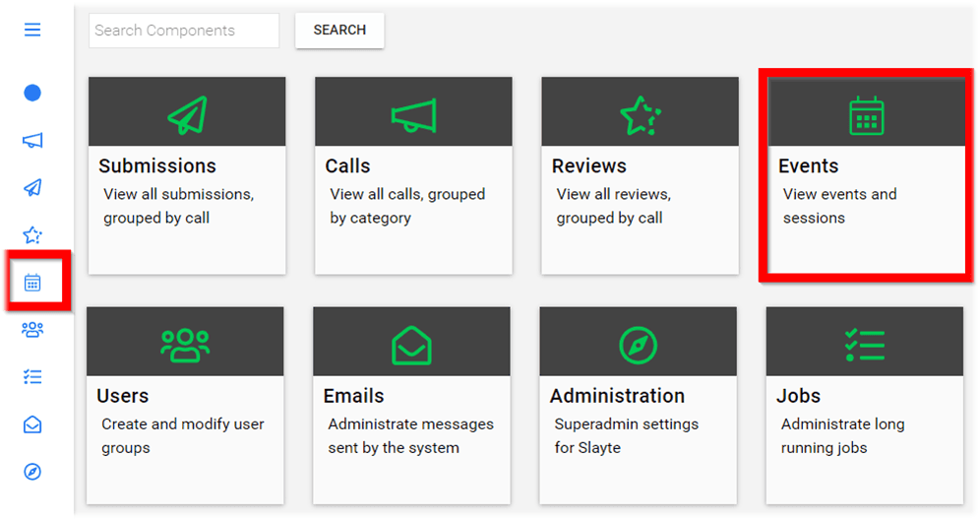Click 'Administrate long running jobs' description
Viewport: 980px width, 520px height.
(842, 435)
